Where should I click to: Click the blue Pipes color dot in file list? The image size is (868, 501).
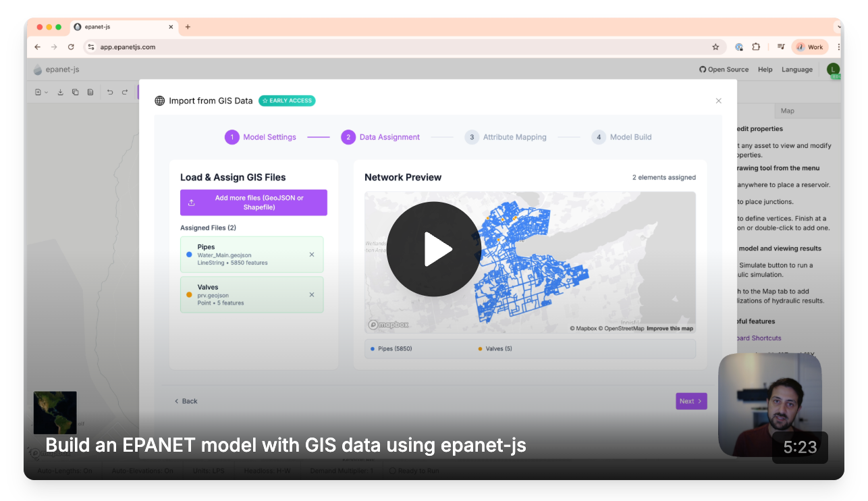(189, 255)
